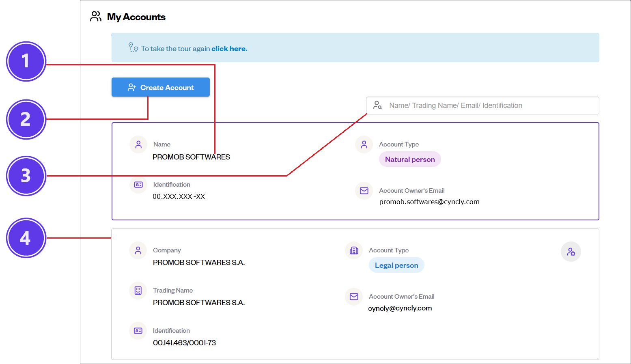Image resolution: width=631 pixels, height=364 pixels.
Task: Select the PROMOB SOFTWARES S.A. company name
Action: click(x=199, y=263)
